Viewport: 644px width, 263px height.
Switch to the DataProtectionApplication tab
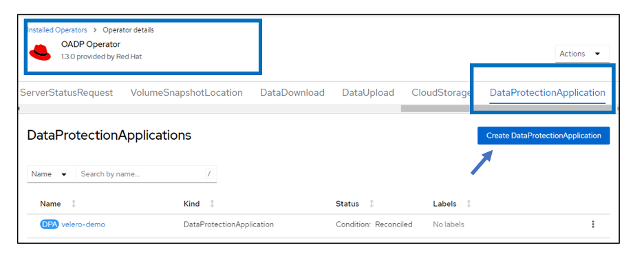[x=547, y=93]
